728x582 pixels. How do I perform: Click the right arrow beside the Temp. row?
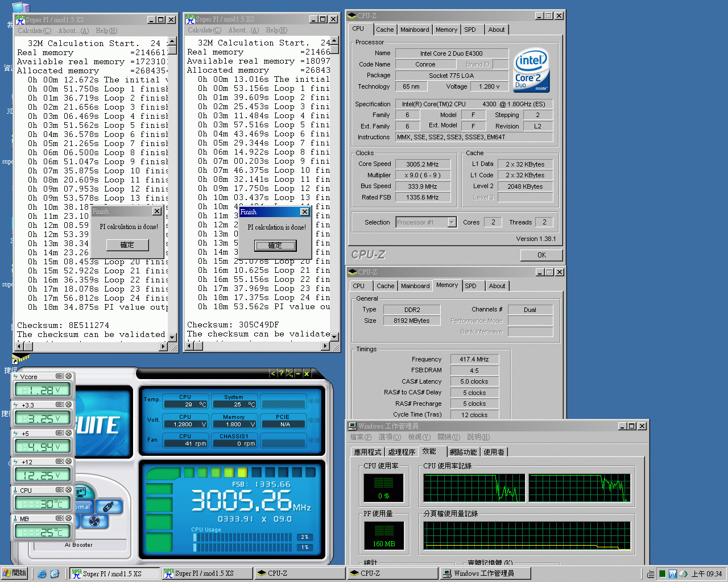coord(317,401)
